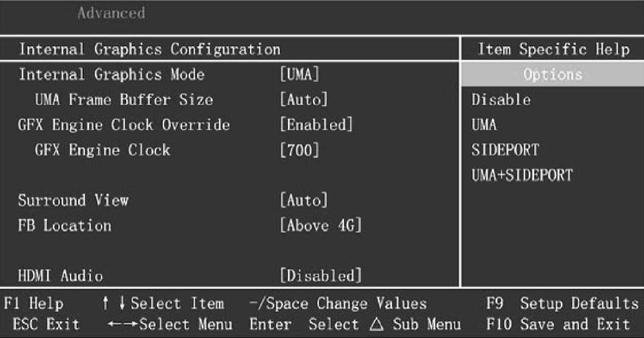
Task: Select the Advanced menu tab
Action: (111, 12)
